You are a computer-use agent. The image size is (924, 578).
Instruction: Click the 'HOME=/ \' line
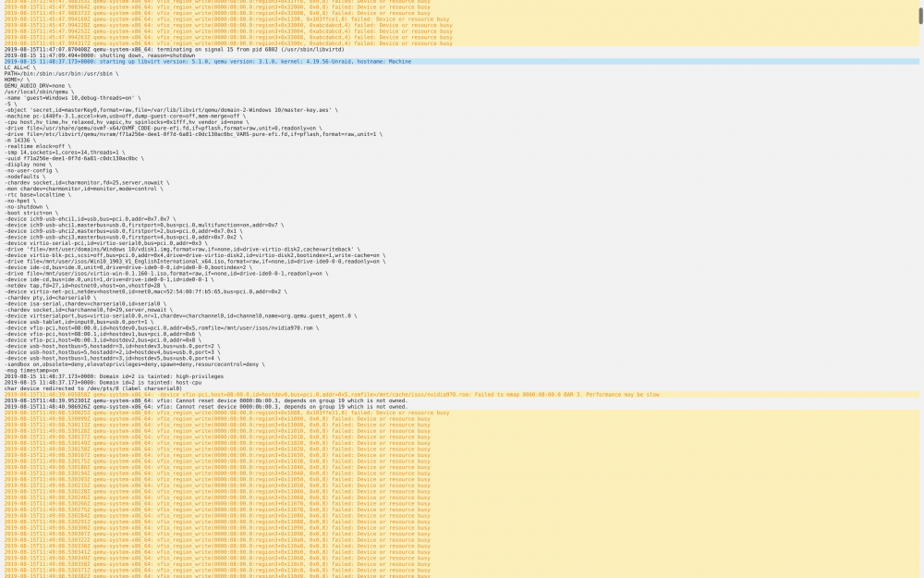coord(17,80)
